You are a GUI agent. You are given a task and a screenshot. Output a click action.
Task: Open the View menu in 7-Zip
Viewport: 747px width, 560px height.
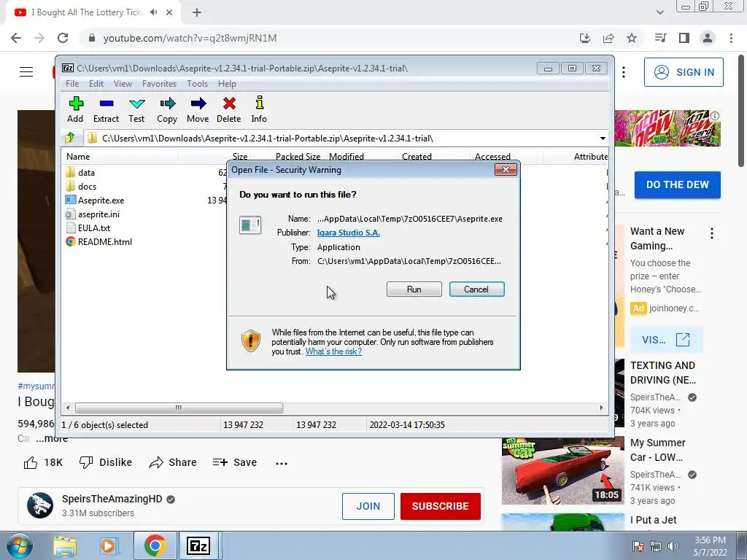coord(123,84)
